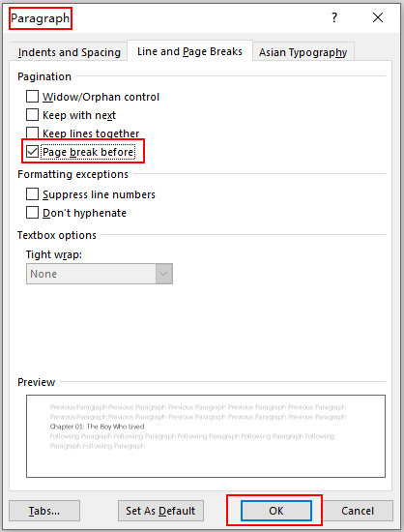Click the paragraph Preview box

pyautogui.click(x=206, y=436)
